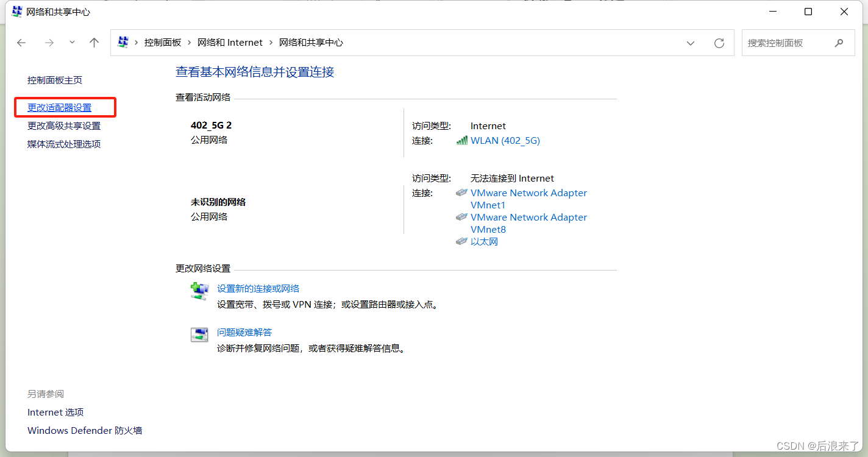Open recent locations dropdown beside forward arrow
Viewport: 868px width, 457px height.
[x=71, y=43]
